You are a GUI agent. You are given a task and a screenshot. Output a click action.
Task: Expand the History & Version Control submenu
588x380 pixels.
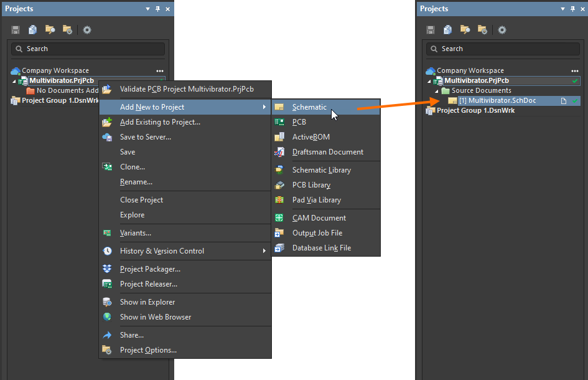point(162,251)
